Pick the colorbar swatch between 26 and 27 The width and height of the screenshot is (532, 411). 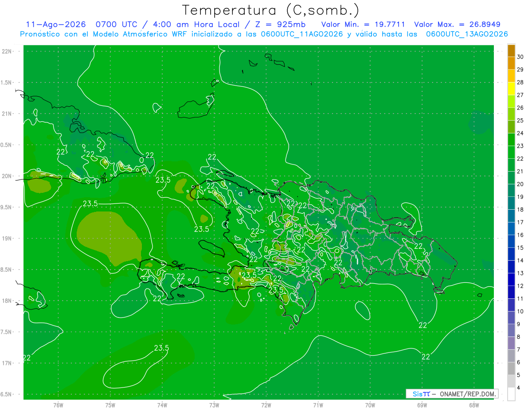click(511, 102)
